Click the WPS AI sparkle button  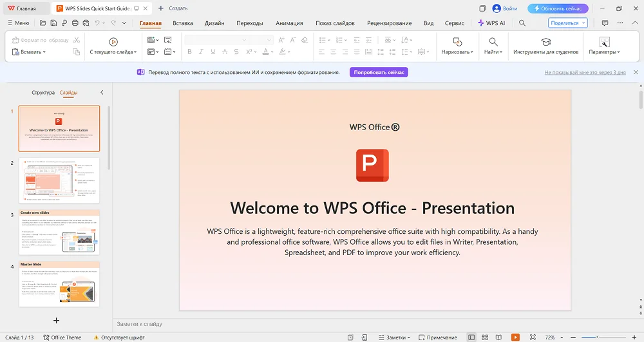491,23
